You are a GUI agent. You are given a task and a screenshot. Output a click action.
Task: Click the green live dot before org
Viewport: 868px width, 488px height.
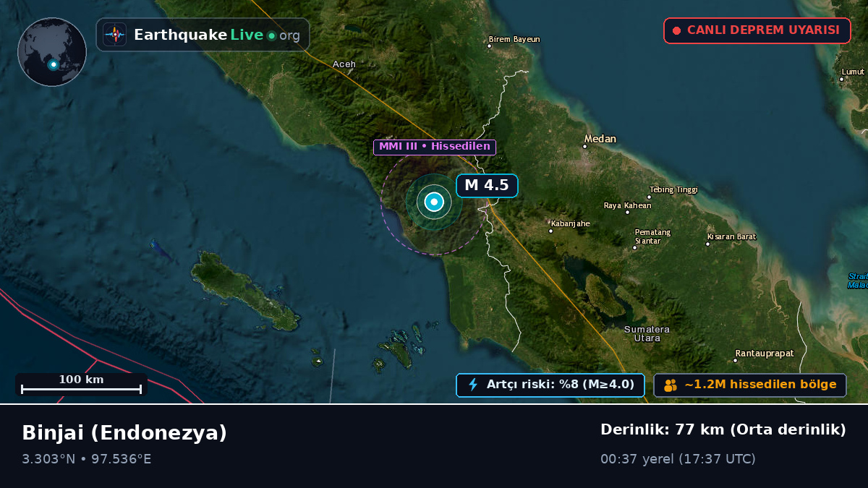click(271, 35)
